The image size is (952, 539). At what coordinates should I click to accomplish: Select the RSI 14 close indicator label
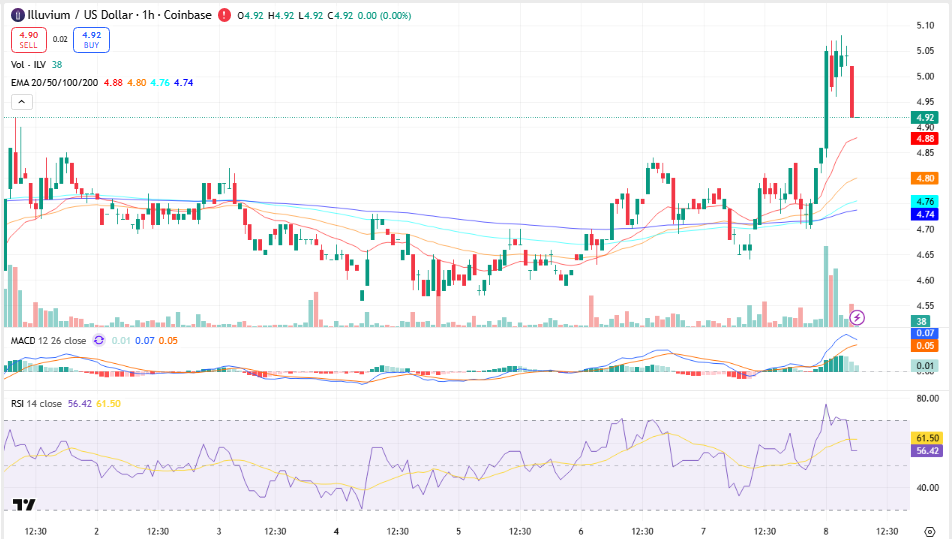pyautogui.click(x=36, y=404)
